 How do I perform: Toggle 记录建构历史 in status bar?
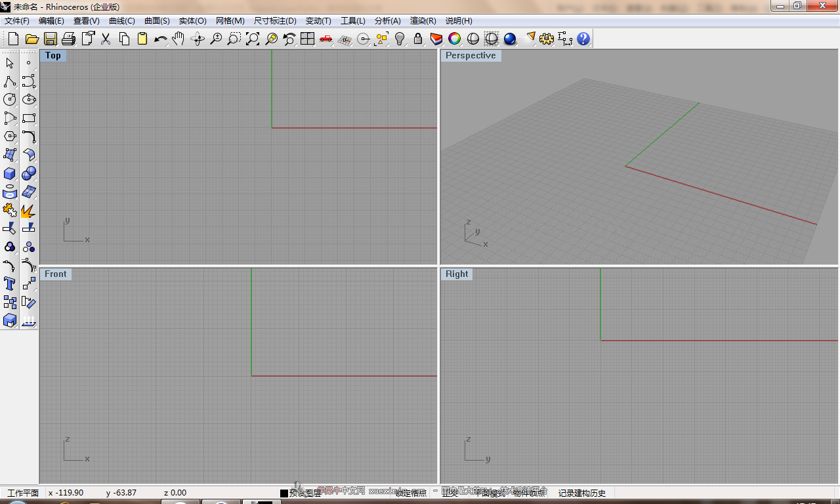point(582,493)
